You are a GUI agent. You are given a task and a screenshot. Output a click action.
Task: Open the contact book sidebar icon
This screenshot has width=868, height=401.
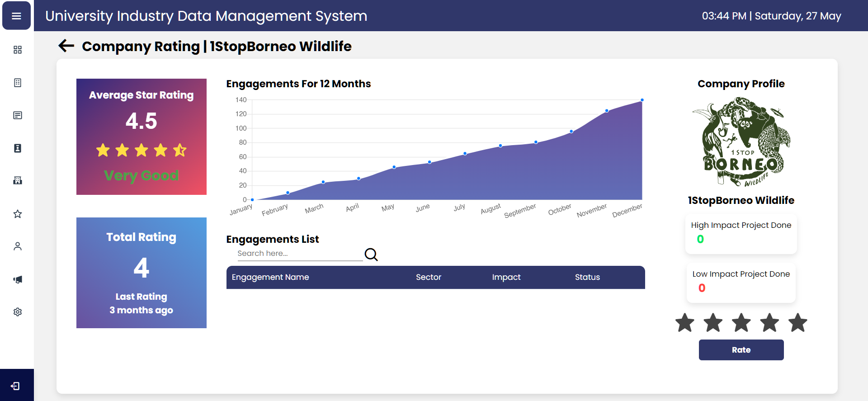tap(18, 148)
